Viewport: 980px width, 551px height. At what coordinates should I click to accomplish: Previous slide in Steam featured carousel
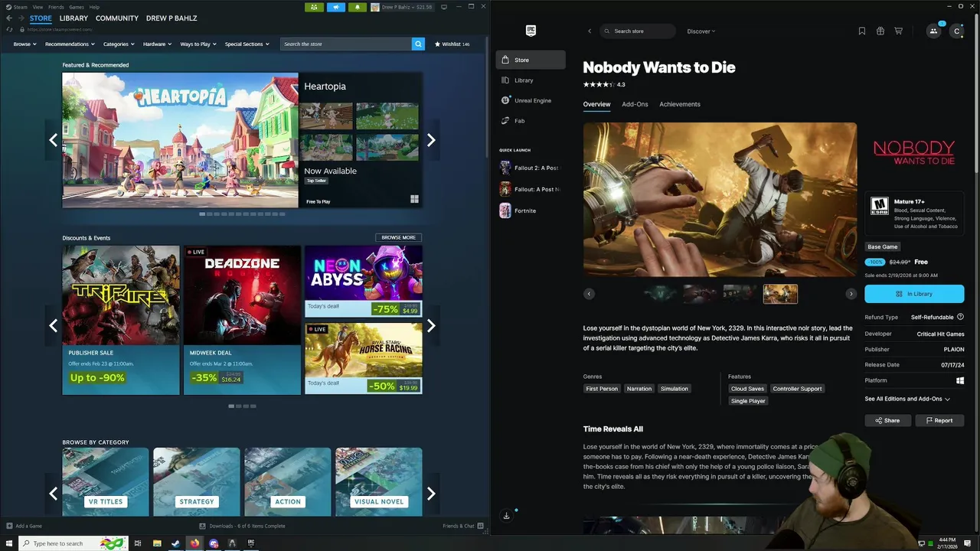tap(53, 140)
